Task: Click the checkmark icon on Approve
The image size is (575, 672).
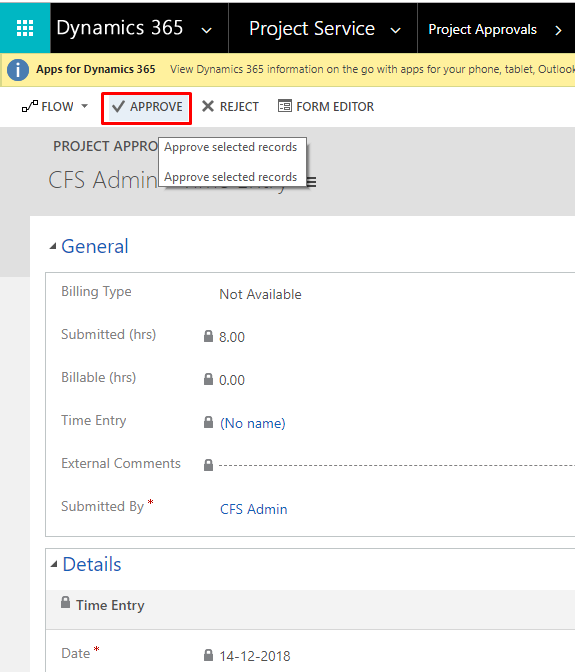Action: pos(118,106)
